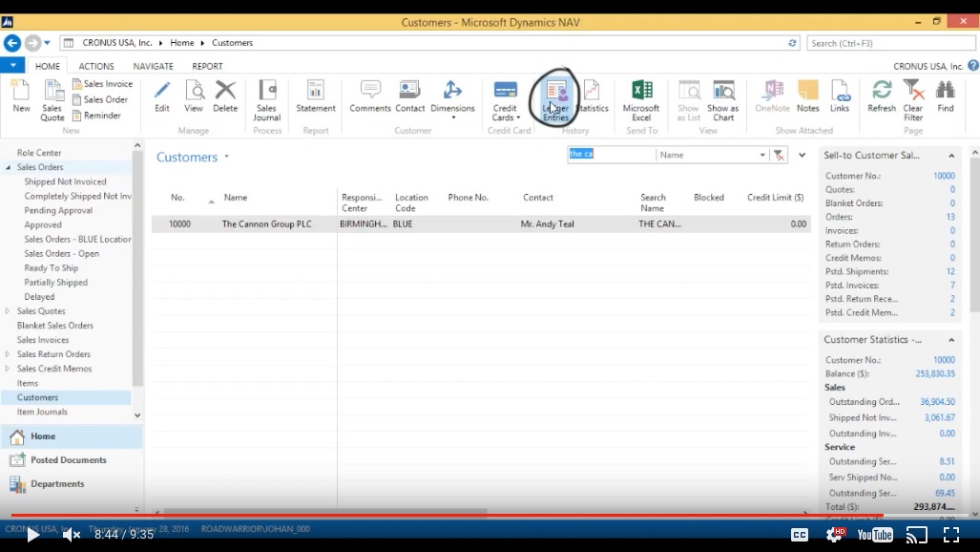
Task: Refresh the customer list
Action: pyautogui.click(x=882, y=96)
